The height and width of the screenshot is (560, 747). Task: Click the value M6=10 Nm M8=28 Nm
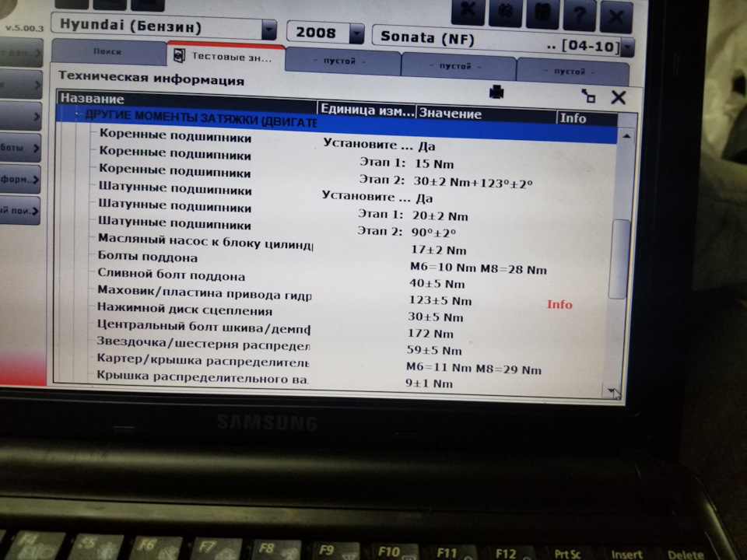pos(478,268)
